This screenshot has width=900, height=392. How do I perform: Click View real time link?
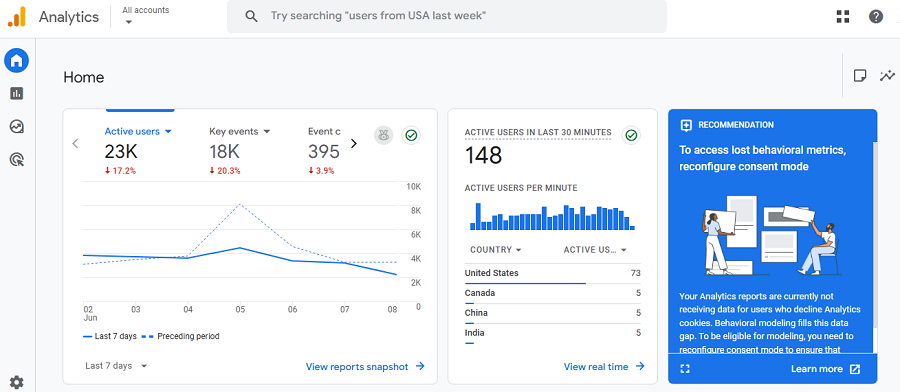[604, 366]
